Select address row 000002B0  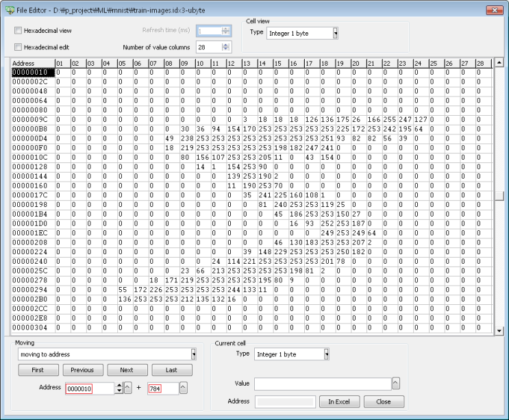click(x=33, y=299)
